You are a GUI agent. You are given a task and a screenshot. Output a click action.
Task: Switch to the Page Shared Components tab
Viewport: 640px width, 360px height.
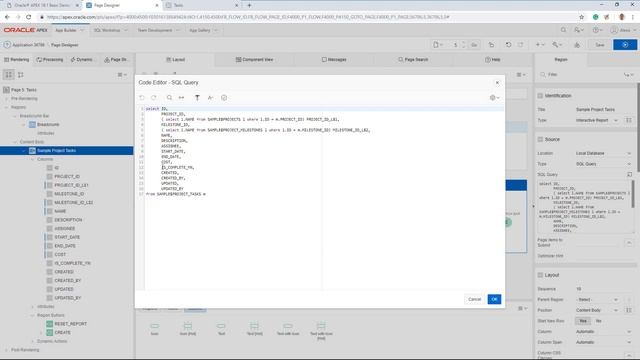tap(116, 60)
